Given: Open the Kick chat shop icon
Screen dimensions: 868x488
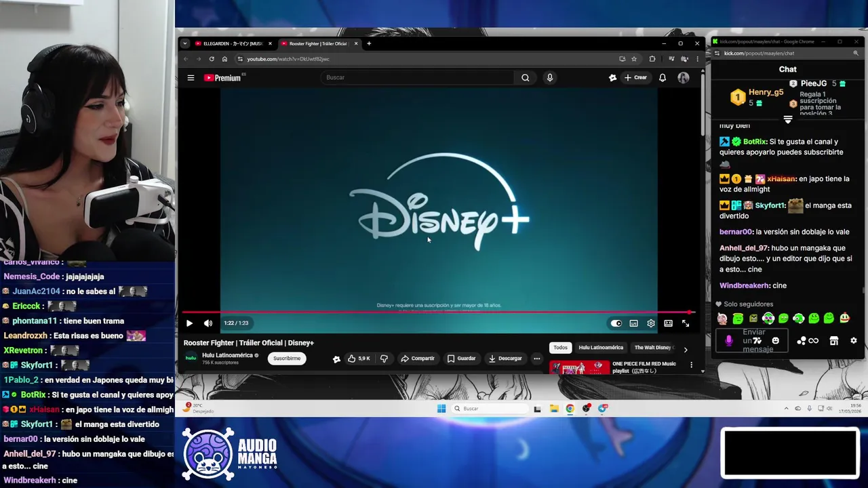Looking at the screenshot, I should pos(834,341).
